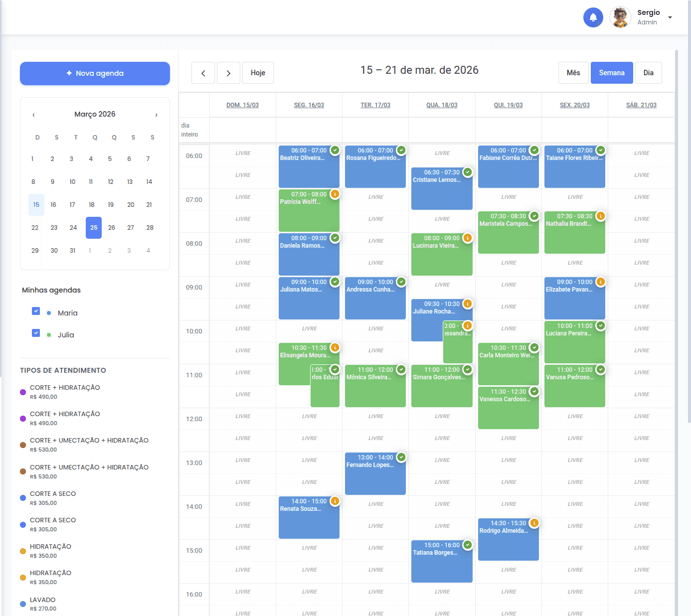
Task: Click confirmed check icon on Beatriz Oliveira appointment
Action: [x=335, y=150]
